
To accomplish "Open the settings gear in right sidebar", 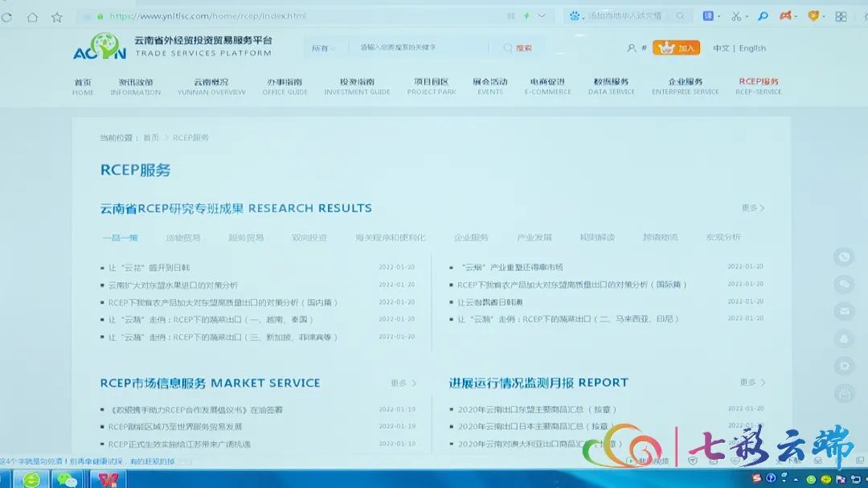I will [x=844, y=366].
